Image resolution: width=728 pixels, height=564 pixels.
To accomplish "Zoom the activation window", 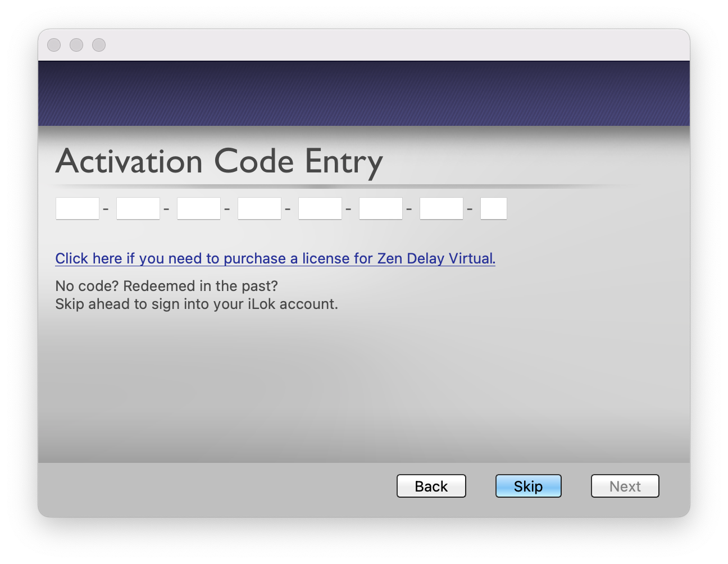I will (99, 45).
